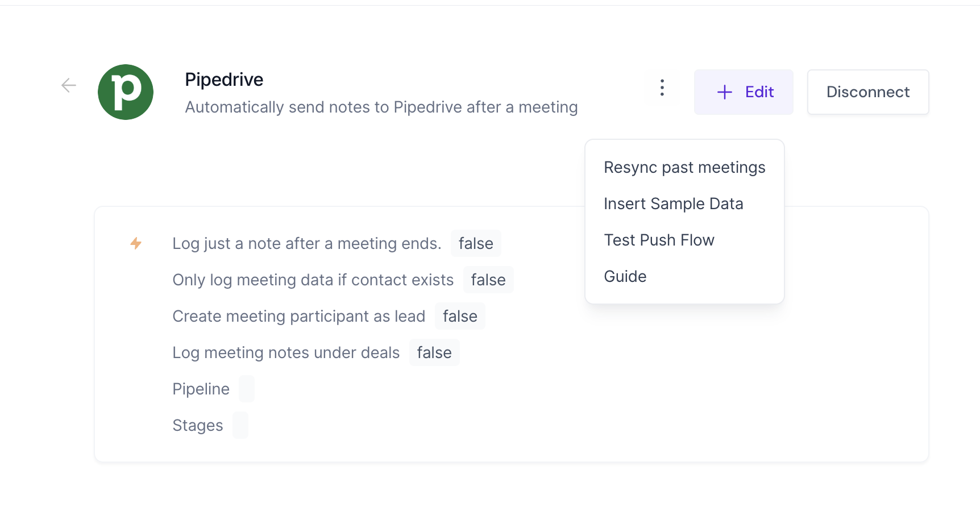Screen dimensions: 980x532
Task: Click the back arrow icon
Action: pyautogui.click(x=69, y=85)
